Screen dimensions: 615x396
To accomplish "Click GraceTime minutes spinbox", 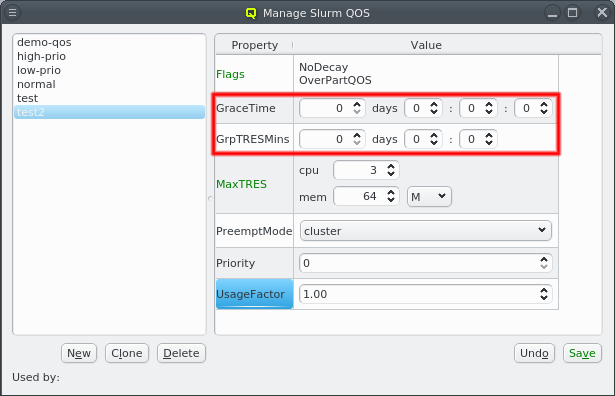I will tap(478, 108).
